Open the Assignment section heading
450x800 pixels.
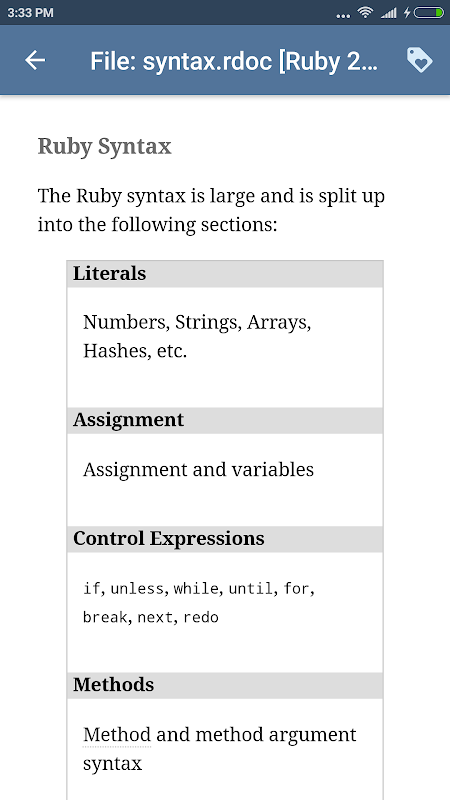128,420
